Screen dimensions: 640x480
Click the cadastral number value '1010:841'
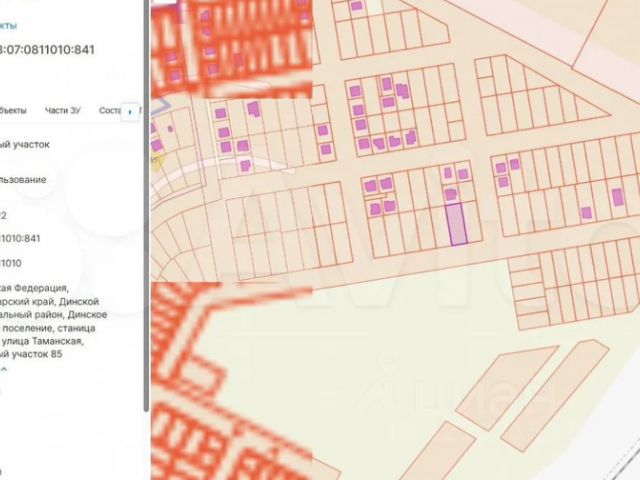[x=20, y=238]
